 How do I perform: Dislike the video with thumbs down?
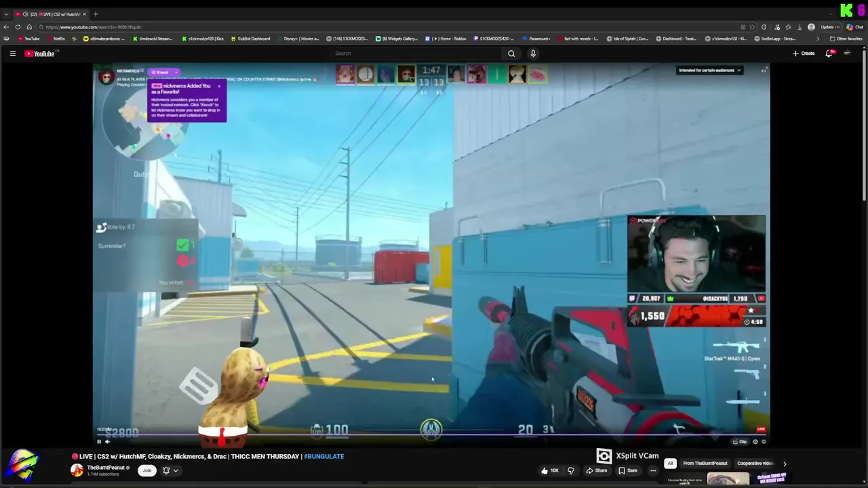click(571, 470)
